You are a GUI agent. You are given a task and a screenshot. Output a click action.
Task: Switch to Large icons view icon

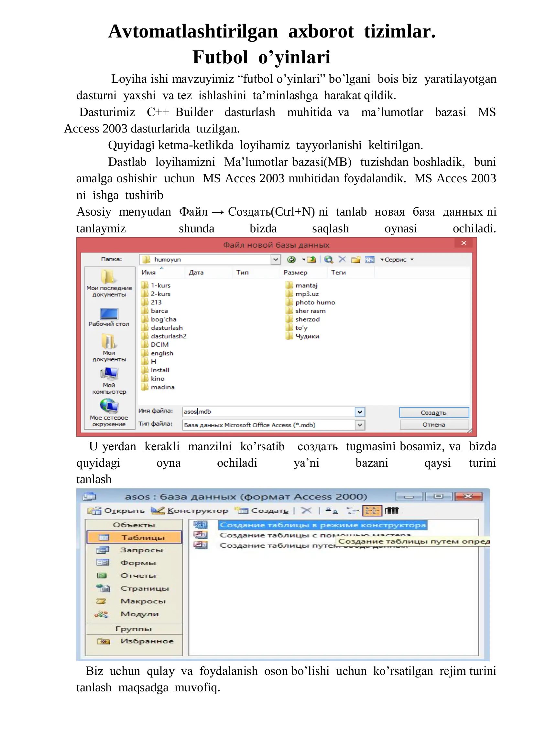coord(332,511)
